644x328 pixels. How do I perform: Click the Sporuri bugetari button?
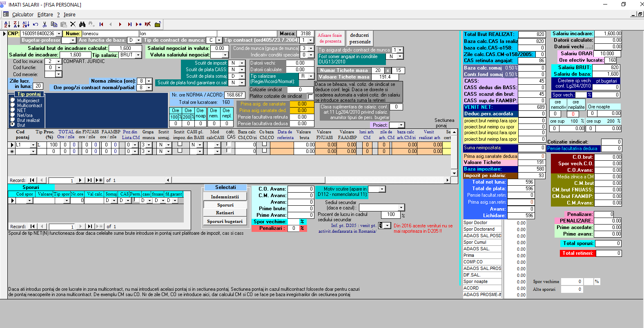pyautogui.click(x=225, y=221)
